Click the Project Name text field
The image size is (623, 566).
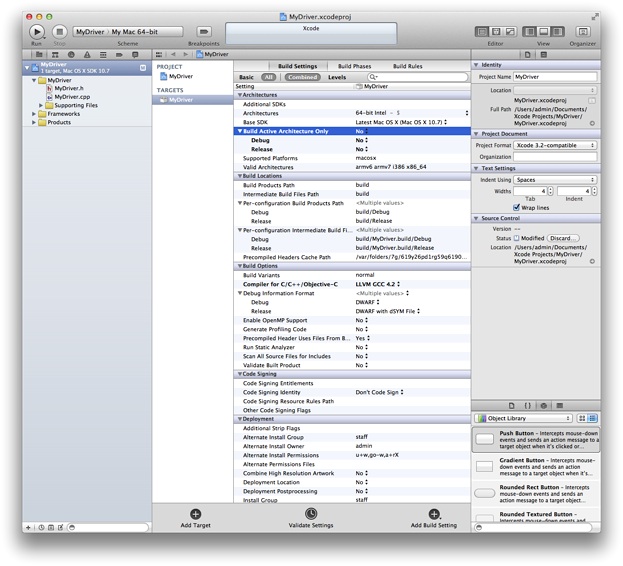(555, 76)
